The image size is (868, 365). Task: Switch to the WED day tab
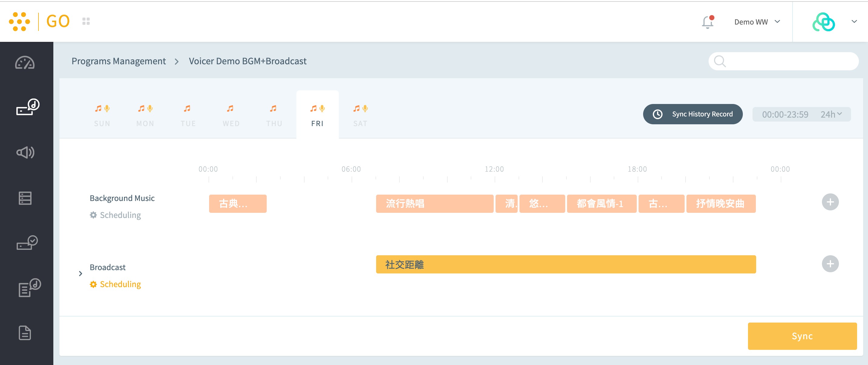click(x=231, y=115)
